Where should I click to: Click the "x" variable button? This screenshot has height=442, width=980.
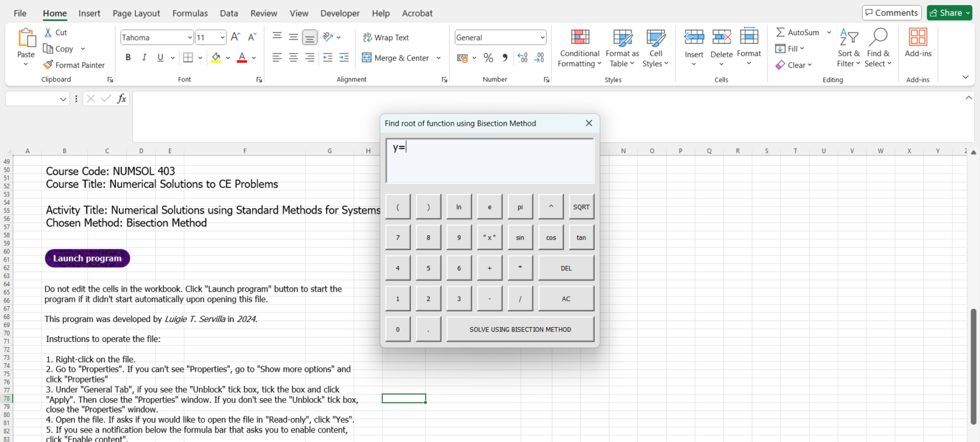click(489, 237)
